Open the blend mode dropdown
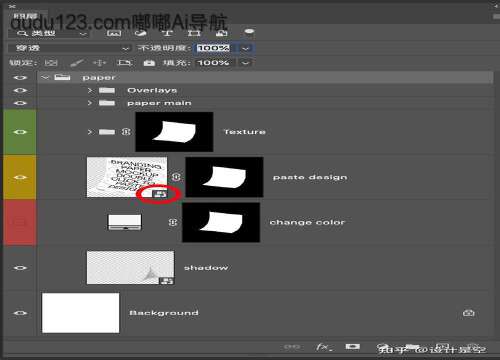Image resolution: width=500 pixels, height=360 pixels. tap(69, 48)
